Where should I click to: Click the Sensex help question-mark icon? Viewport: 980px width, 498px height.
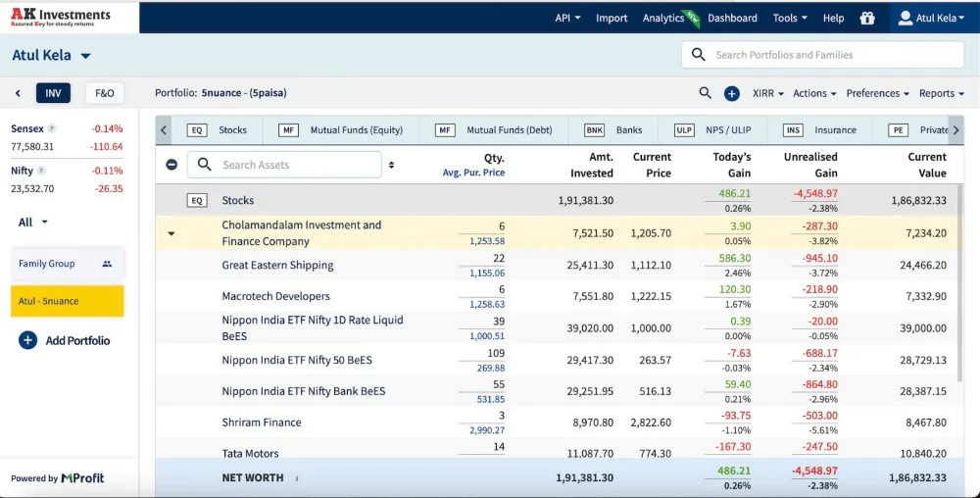(52, 128)
